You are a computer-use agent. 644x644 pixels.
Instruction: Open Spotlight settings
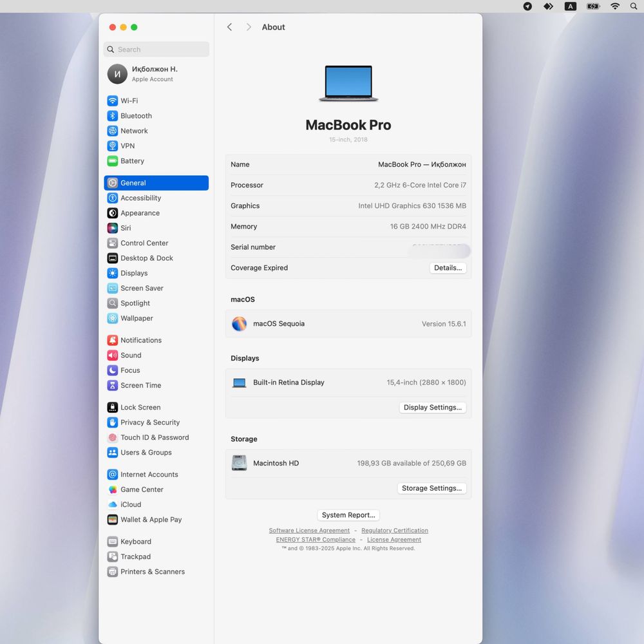pyautogui.click(x=156, y=303)
